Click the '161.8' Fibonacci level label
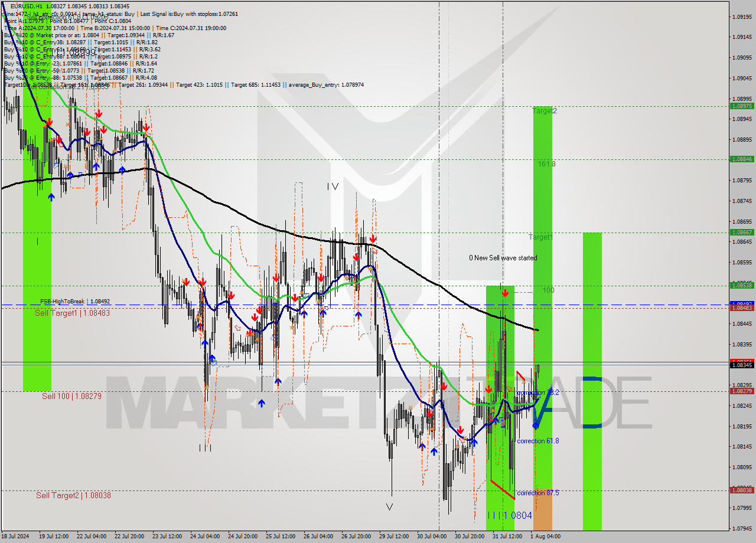Image resolution: width=756 pixels, height=543 pixels. [546, 163]
